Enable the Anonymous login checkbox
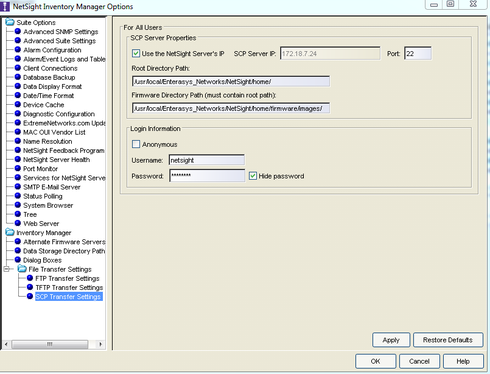 coord(136,144)
